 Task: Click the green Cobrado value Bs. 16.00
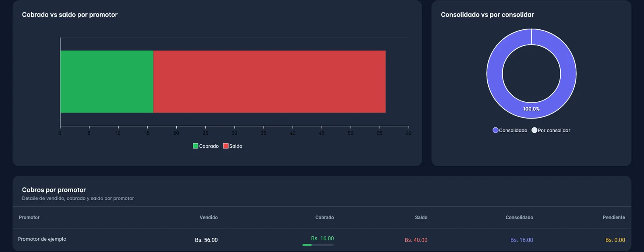[x=322, y=238]
